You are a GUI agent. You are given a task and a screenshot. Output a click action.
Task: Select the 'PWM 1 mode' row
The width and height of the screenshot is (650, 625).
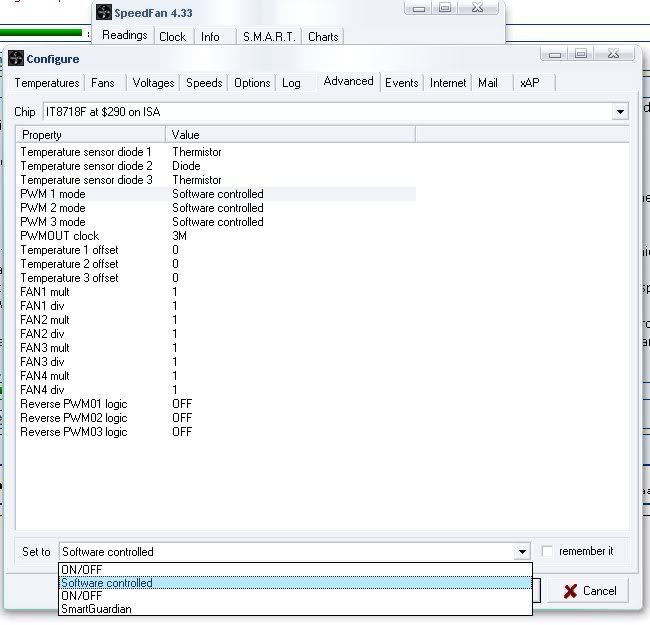[216, 194]
